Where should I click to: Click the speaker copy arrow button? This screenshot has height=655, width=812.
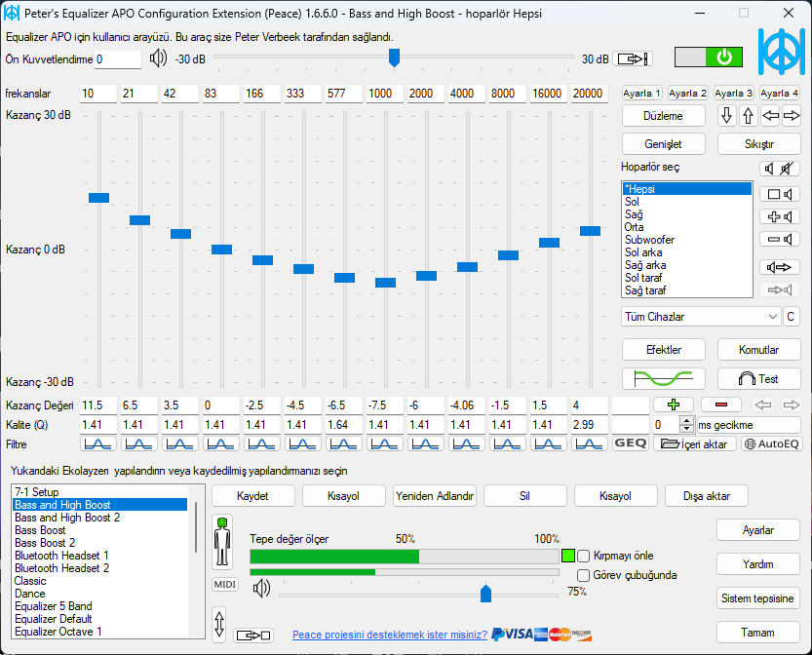point(780,267)
